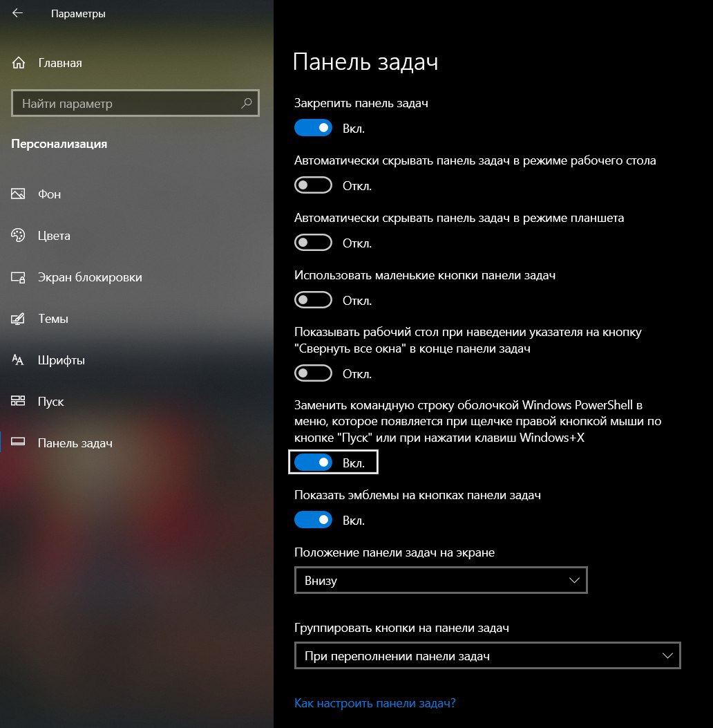Open Как настроить панели задач link
713x728 pixels.
tap(375, 703)
